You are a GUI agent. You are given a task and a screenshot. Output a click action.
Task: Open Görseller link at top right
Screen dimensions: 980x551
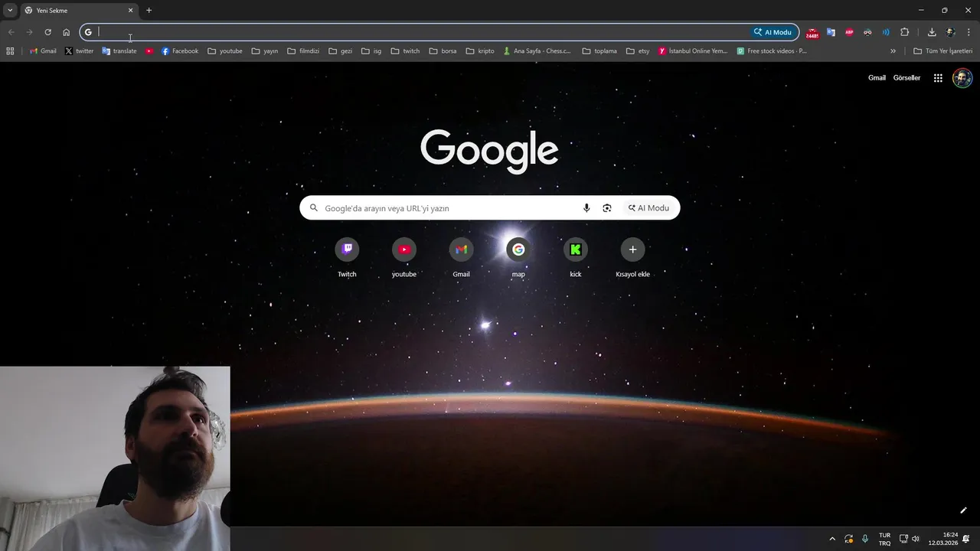point(906,78)
